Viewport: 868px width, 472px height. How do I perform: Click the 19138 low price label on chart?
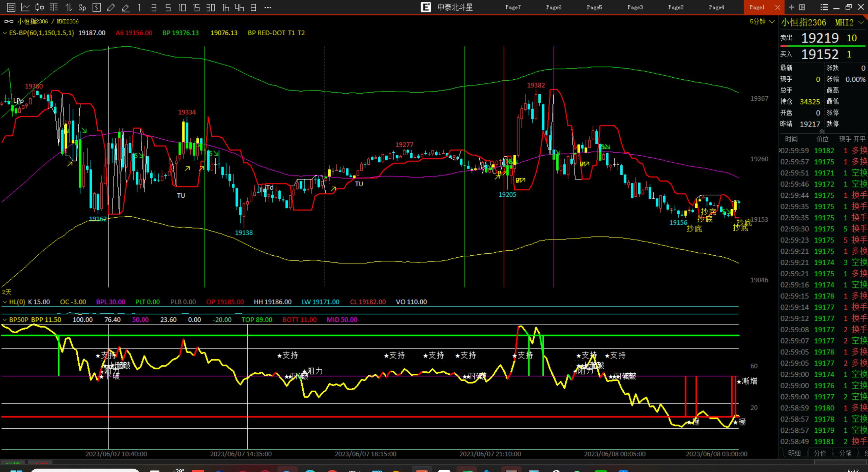point(244,233)
